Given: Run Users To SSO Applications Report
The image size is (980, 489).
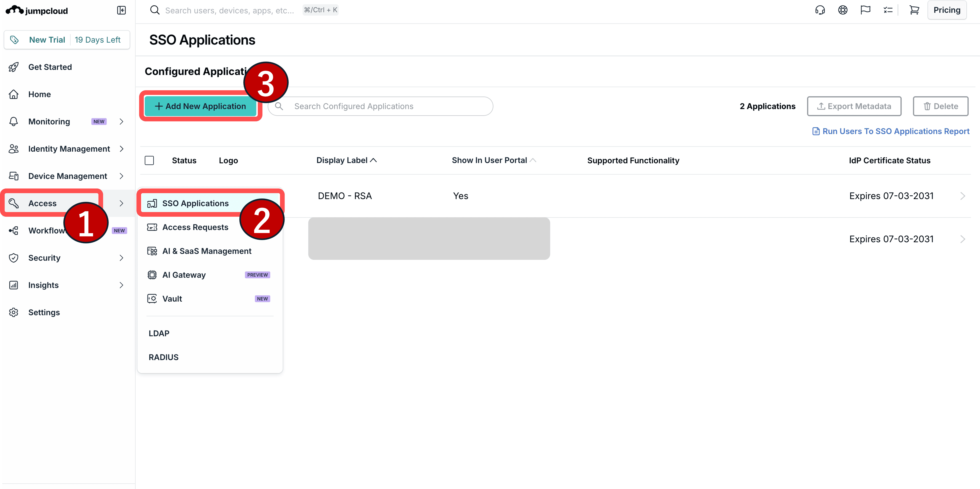Looking at the screenshot, I should coord(891,131).
